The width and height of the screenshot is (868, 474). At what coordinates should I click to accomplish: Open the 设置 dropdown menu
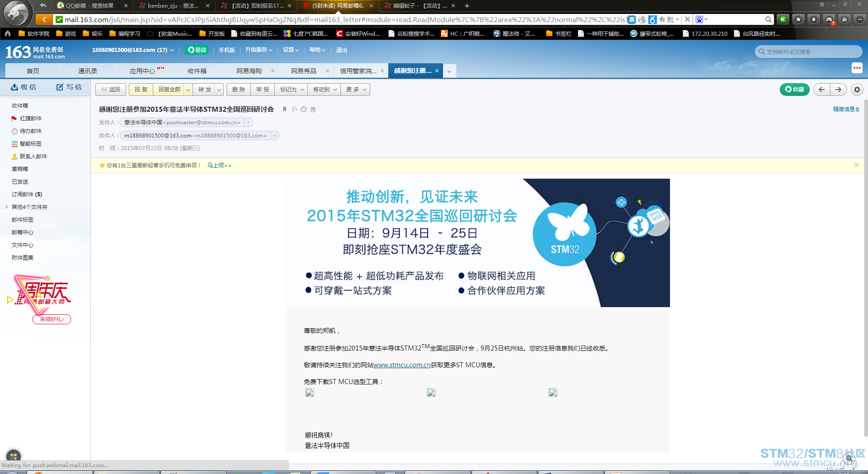(x=291, y=50)
